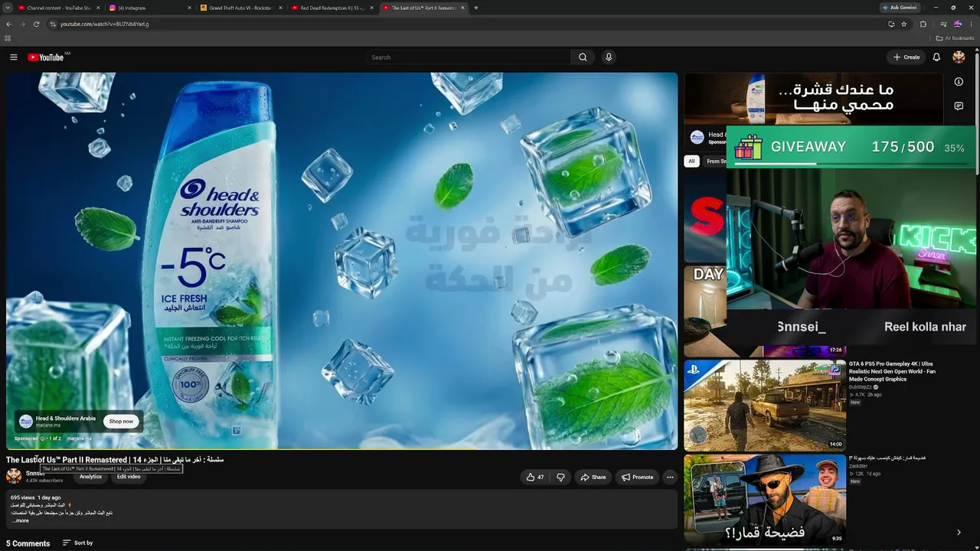Click the YouTube search magnifier button
The width and height of the screenshot is (980, 551).
point(583,57)
